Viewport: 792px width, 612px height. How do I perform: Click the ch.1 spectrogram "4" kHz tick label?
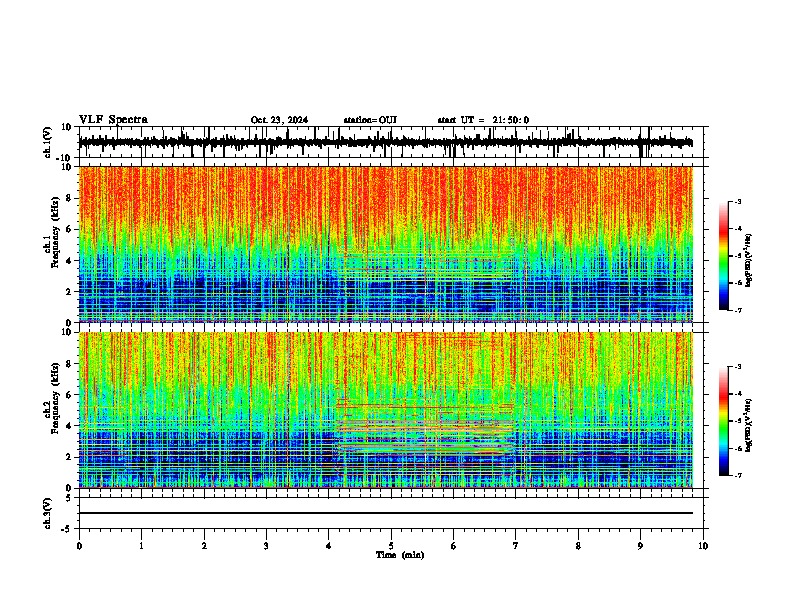69,261
